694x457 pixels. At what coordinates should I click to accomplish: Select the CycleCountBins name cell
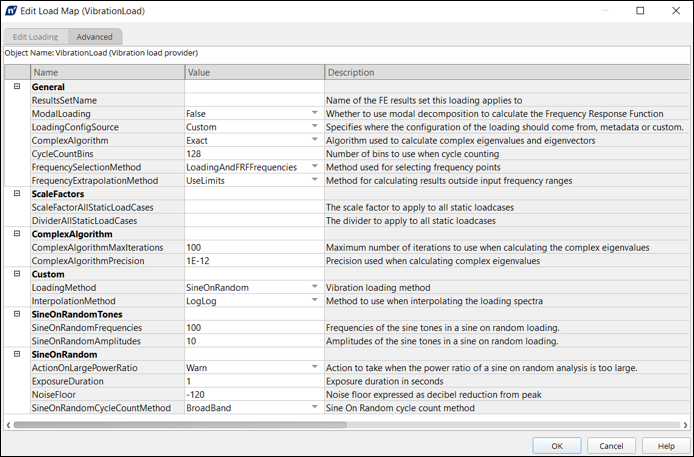point(108,154)
